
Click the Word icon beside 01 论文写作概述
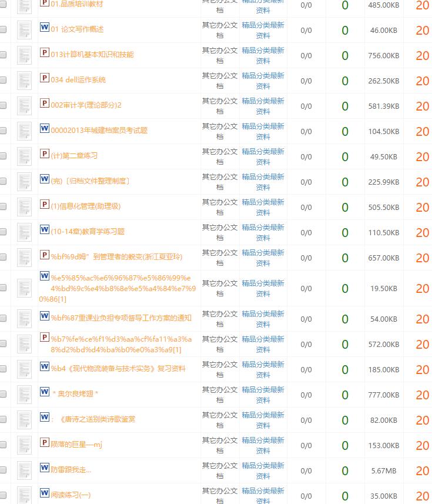(44, 28)
